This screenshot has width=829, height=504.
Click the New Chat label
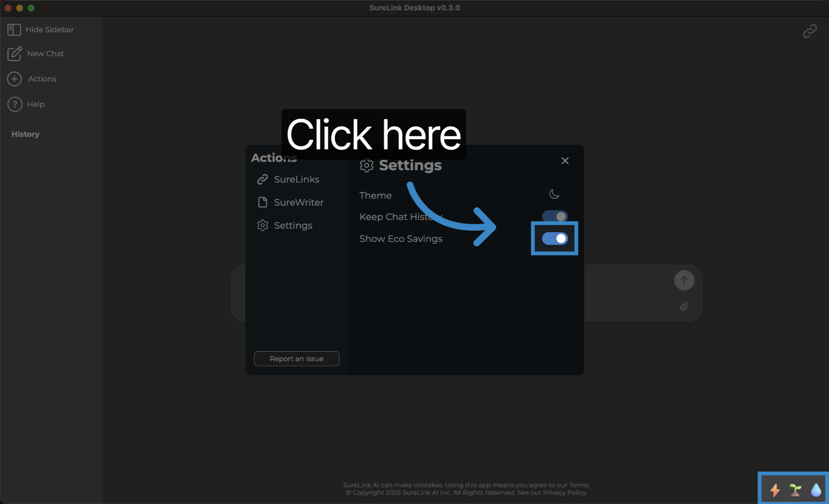46,53
